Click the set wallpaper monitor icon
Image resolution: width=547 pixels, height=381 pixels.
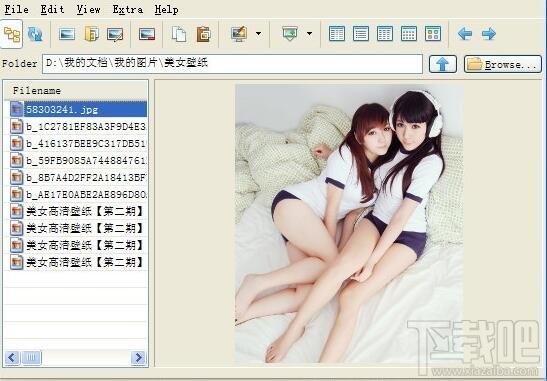coord(239,34)
